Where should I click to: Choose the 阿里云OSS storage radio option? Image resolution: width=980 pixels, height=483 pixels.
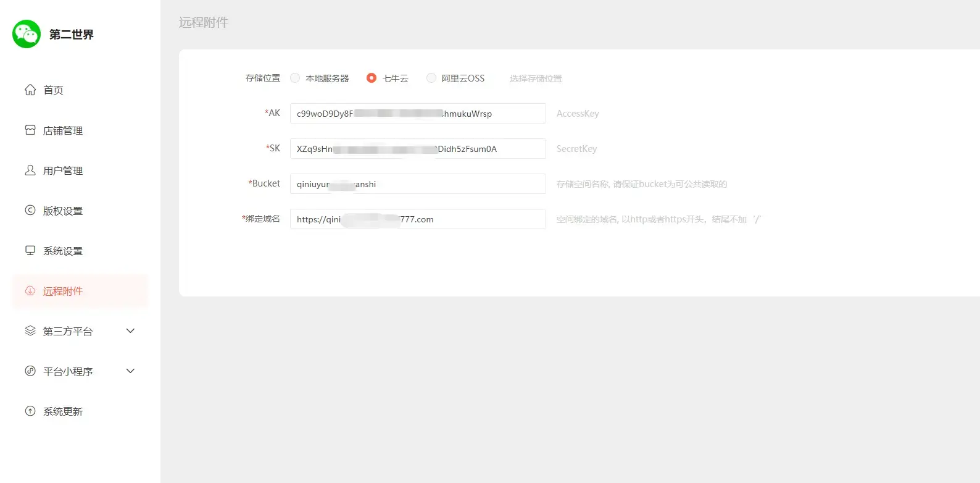(x=431, y=78)
